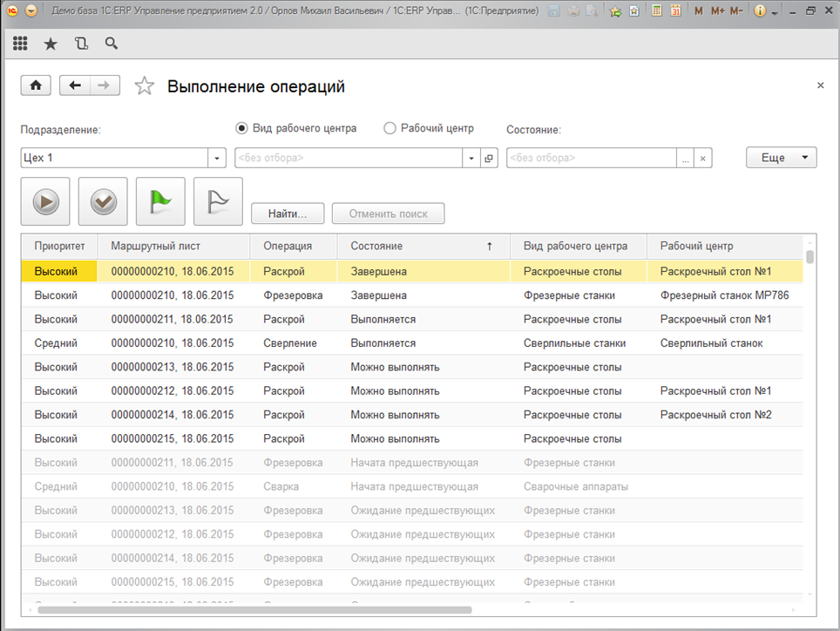Click the white flag button
The width and height of the screenshot is (840, 631).
(x=218, y=202)
